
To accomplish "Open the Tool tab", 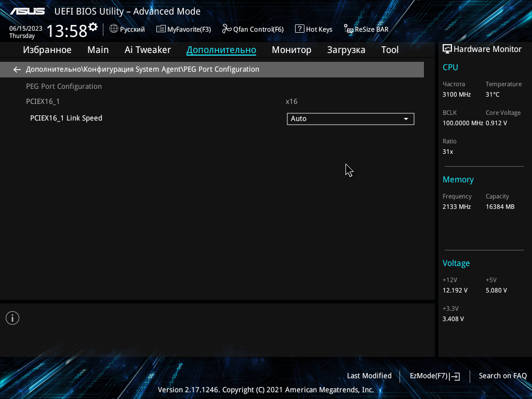I will (390, 50).
